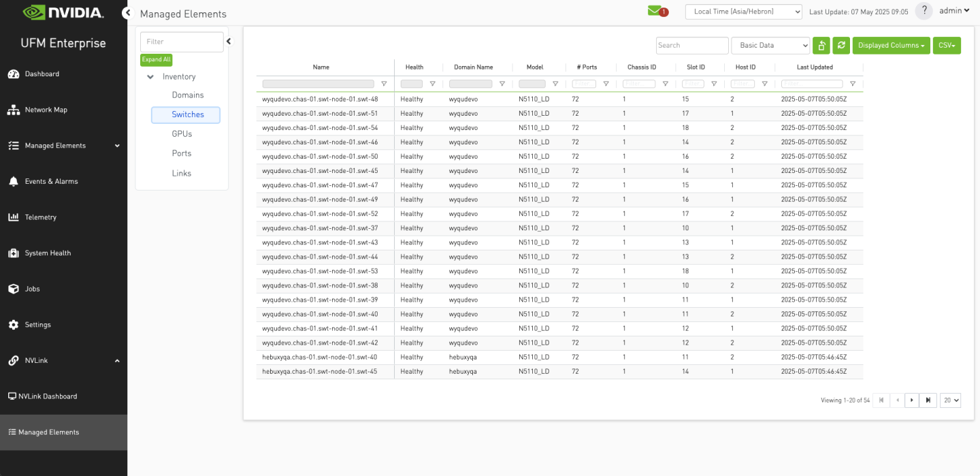Click the filter funnel icon for Health column

pos(432,84)
